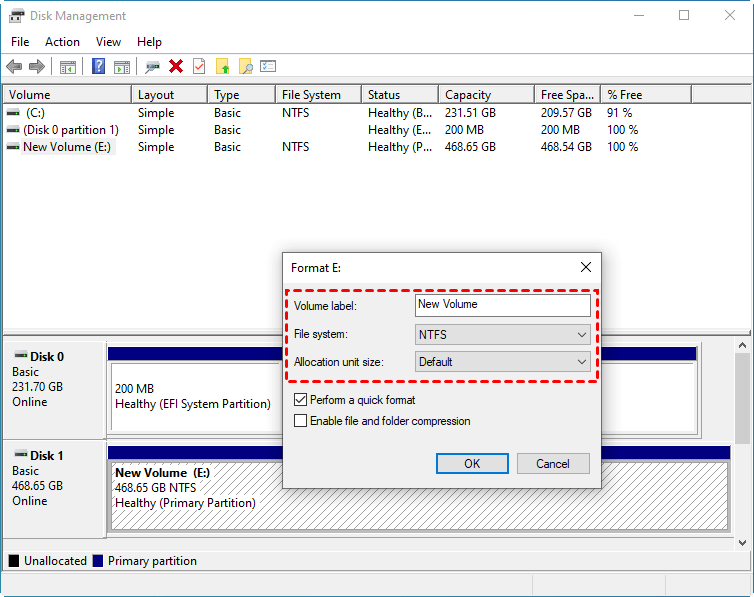Screen dimensions: 754x597
Task: Open the File menu
Action: pos(20,42)
